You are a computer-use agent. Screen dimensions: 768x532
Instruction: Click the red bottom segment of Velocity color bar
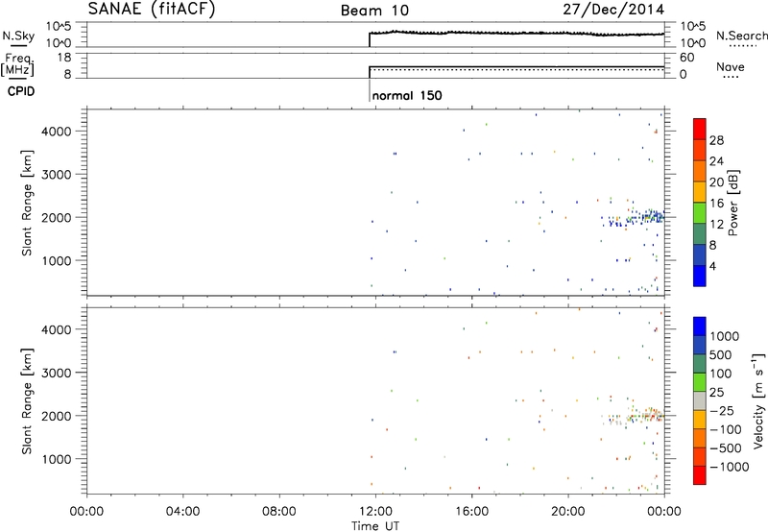pyautogui.click(x=700, y=475)
